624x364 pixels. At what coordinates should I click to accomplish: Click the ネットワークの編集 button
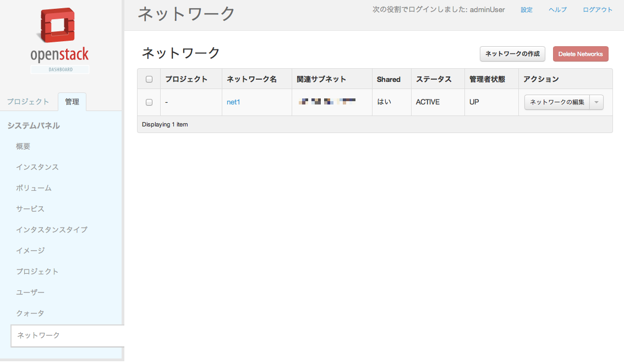tap(557, 102)
